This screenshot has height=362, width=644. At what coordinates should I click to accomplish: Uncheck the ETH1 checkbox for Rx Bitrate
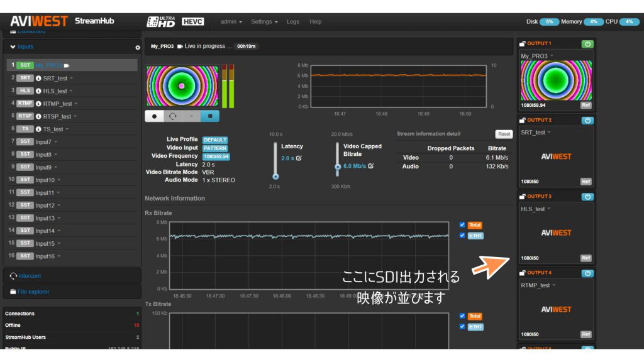(462, 236)
